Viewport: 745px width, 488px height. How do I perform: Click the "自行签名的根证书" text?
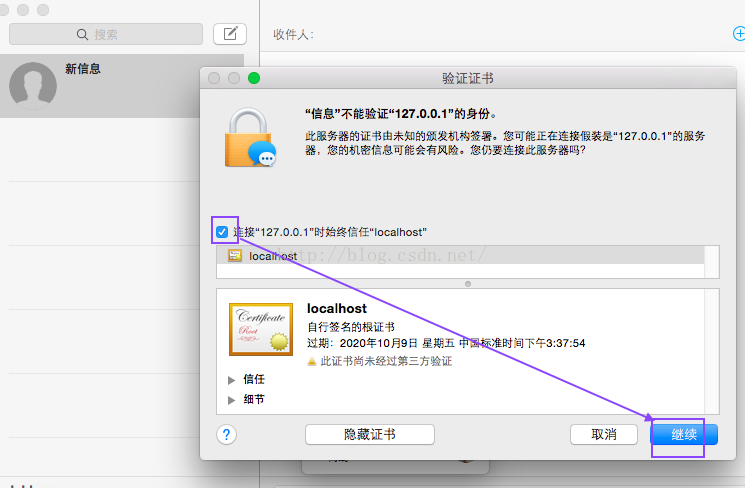click(351, 327)
